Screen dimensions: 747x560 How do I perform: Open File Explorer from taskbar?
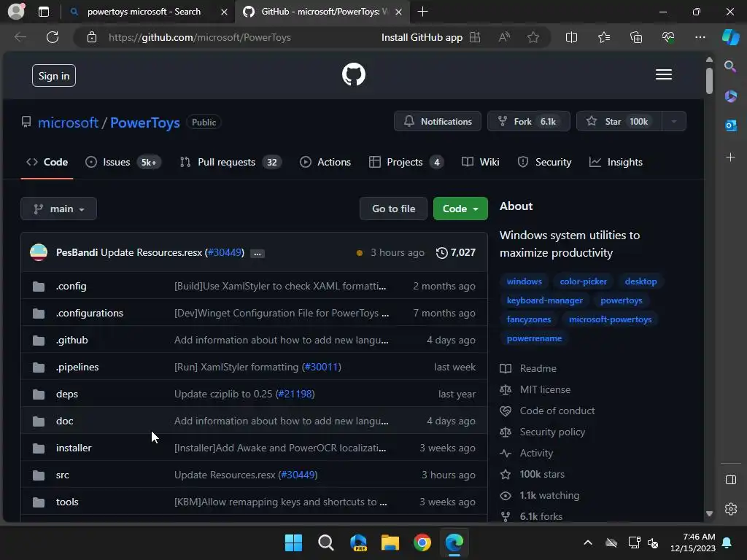390,542
